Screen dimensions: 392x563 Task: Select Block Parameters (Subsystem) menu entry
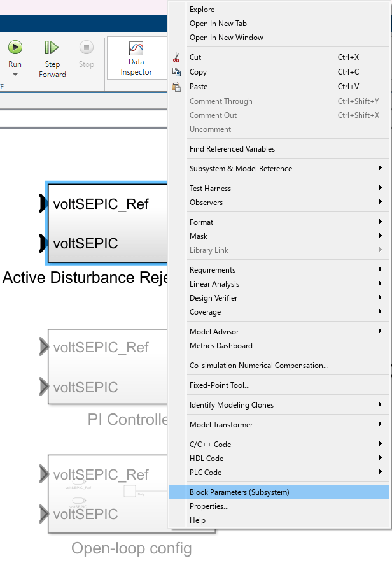[239, 492]
